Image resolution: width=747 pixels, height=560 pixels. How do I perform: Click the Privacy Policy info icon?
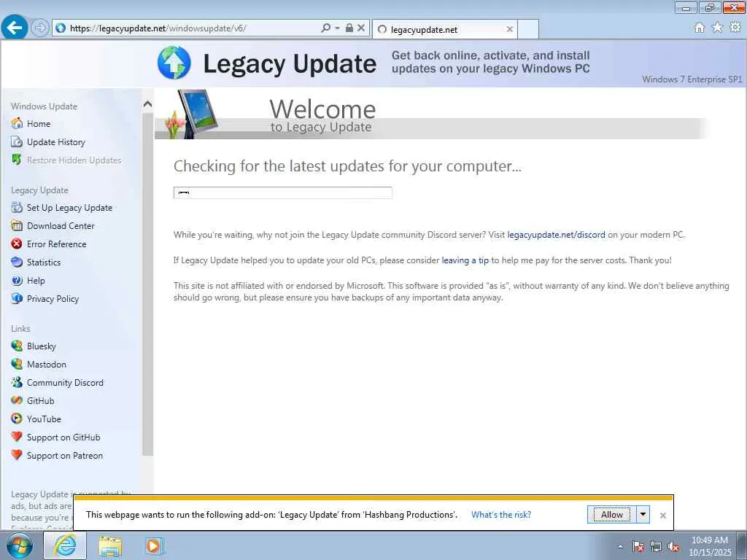coord(17,298)
